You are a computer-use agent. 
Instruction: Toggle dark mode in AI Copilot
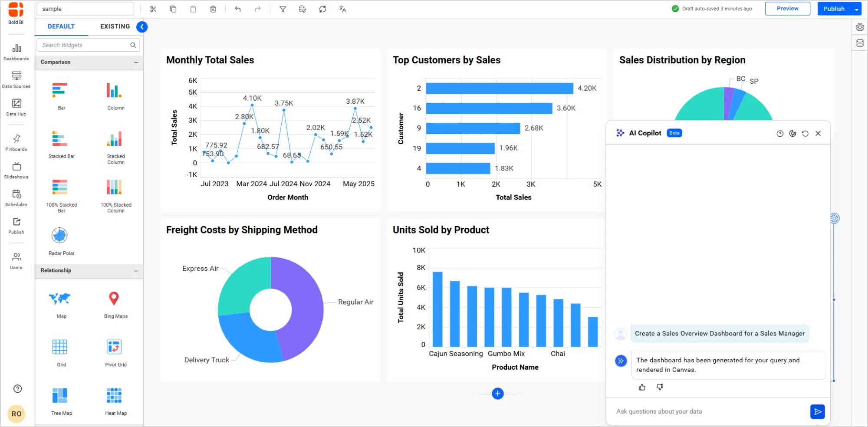coord(793,133)
